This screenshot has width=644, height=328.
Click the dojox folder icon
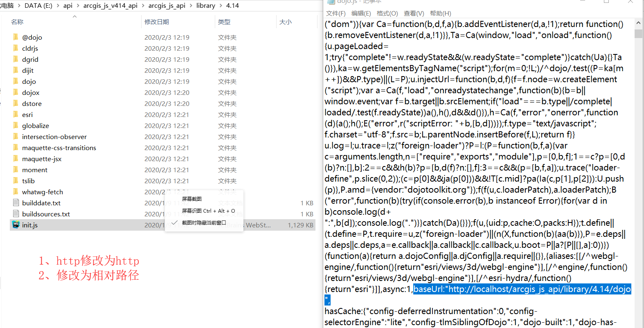coord(16,92)
